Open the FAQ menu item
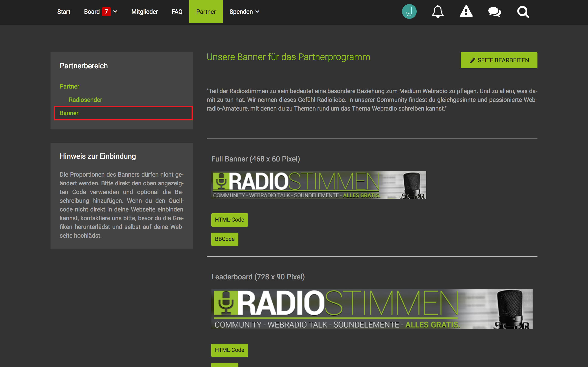Screen dimensions: 588x367 (177, 12)
